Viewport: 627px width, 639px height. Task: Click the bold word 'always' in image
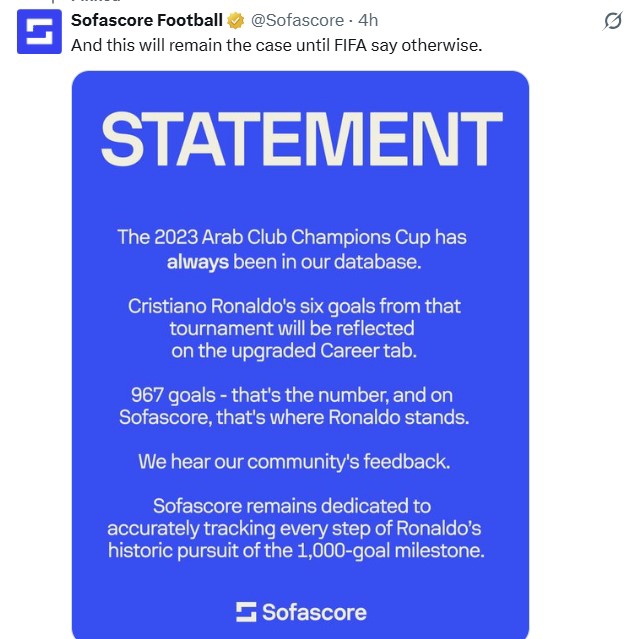pyautogui.click(x=197, y=262)
